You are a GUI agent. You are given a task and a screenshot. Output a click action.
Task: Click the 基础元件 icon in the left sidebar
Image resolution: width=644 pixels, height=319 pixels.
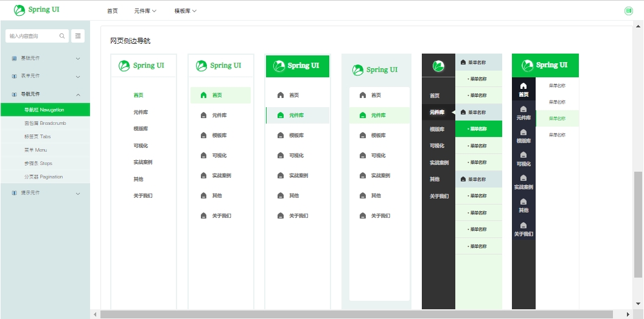click(x=14, y=58)
